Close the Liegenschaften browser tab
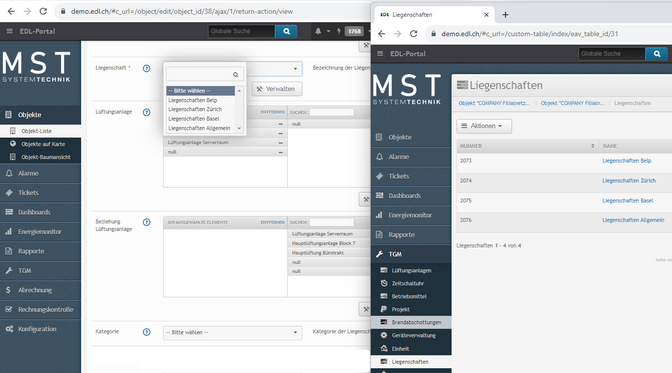This screenshot has width=672, height=373. (486, 15)
